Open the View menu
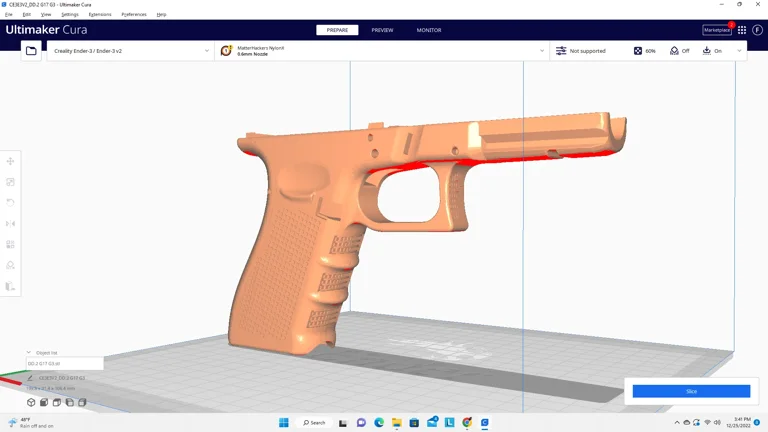The width and height of the screenshot is (768, 432). pyautogui.click(x=46, y=14)
